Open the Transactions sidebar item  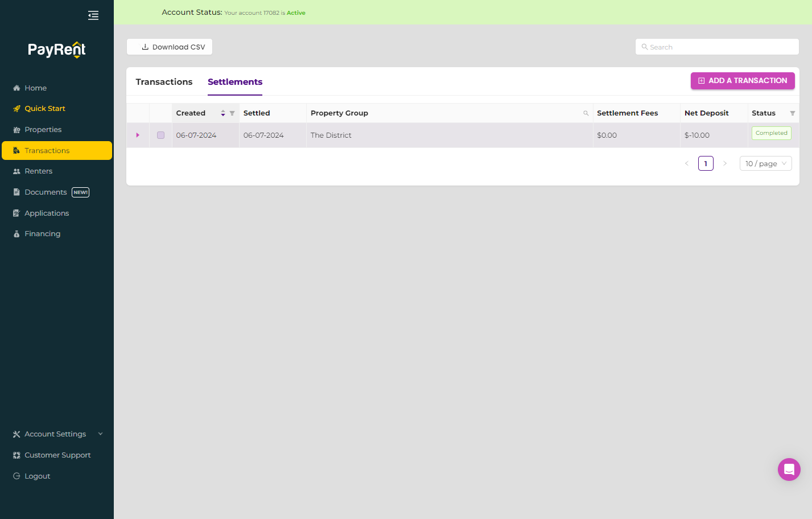(x=57, y=151)
